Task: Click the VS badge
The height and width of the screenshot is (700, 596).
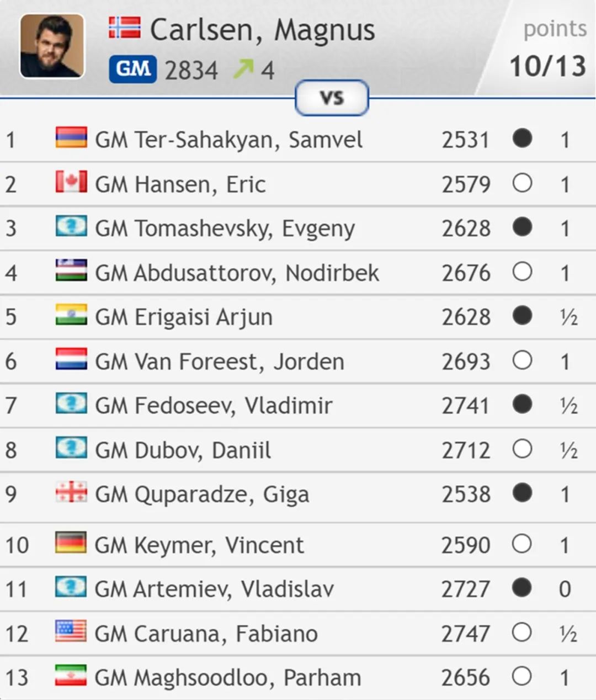Action: pos(332,98)
